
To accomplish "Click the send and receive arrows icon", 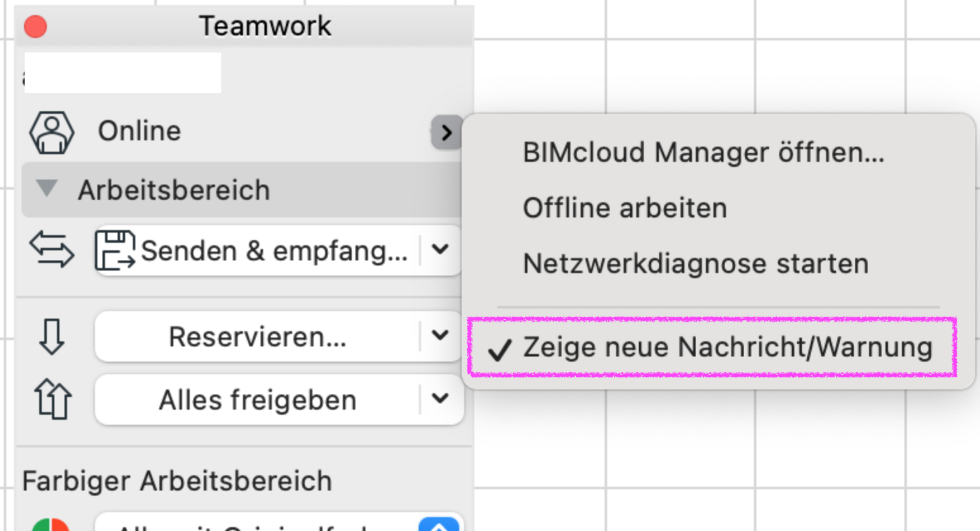I will coord(52,250).
